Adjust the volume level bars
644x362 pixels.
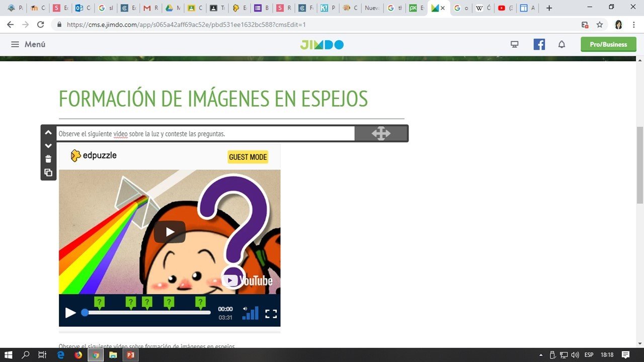(251, 313)
